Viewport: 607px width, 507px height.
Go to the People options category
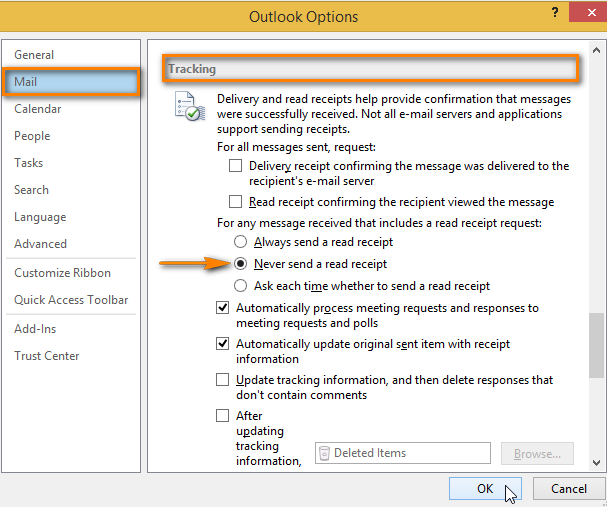pos(32,136)
